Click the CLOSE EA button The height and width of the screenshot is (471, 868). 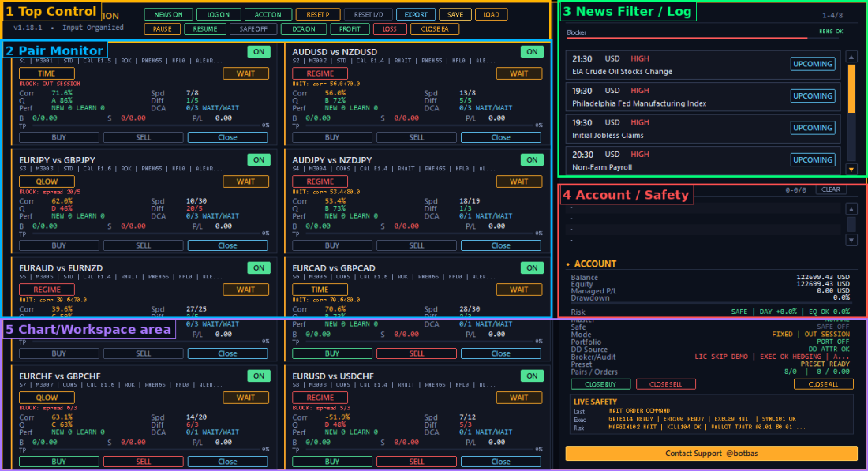pos(435,28)
